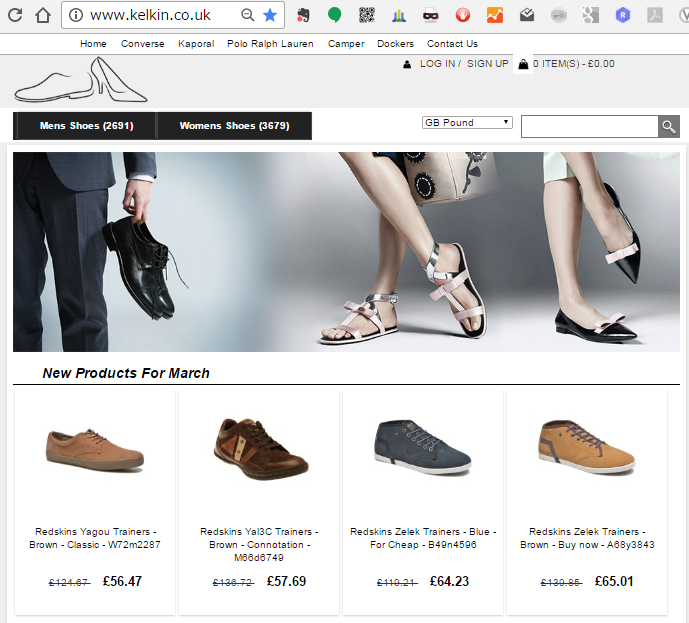Click the SIGN UP link
The width and height of the screenshot is (689, 623).
click(487, 64)
